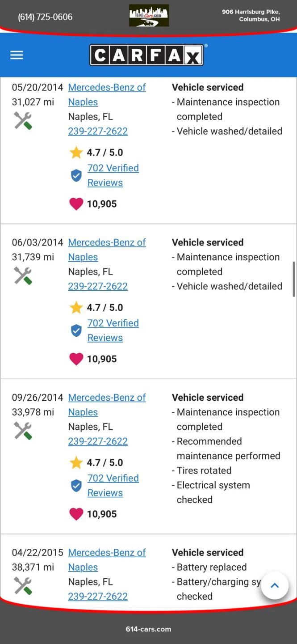The height and width of the screenshot is (644, 297).
Task: Call 239-227-2622 from the 06/03/2014 record
Action: click(x=98, y=286)
